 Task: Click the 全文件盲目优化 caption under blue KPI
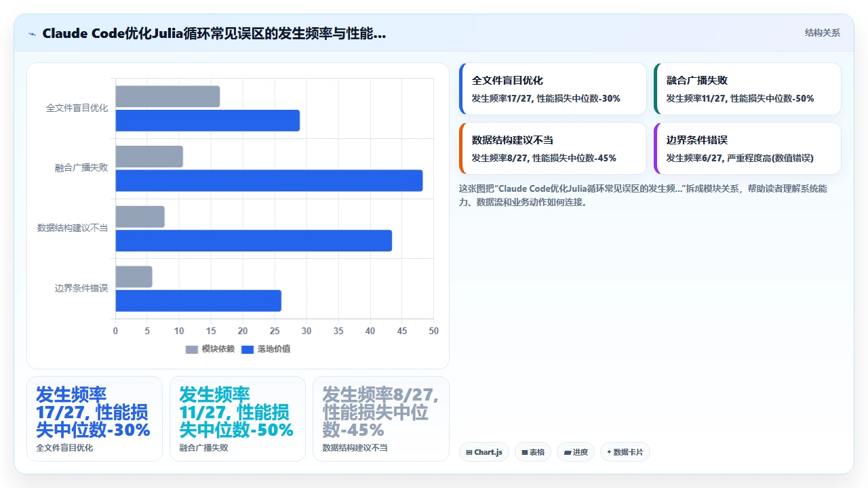(64, 448)
